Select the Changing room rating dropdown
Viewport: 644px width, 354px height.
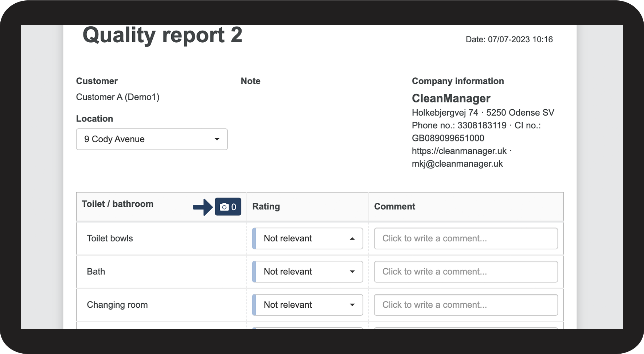[308, 305]
